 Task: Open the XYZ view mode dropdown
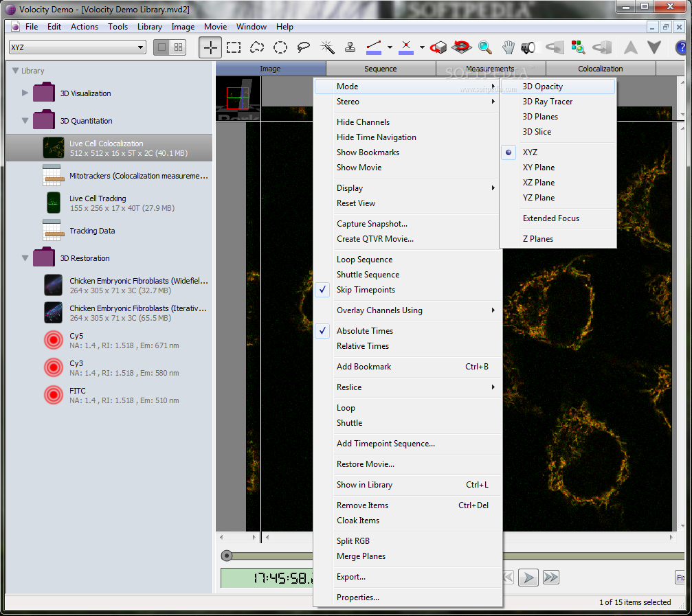click(x=140, y=47)
